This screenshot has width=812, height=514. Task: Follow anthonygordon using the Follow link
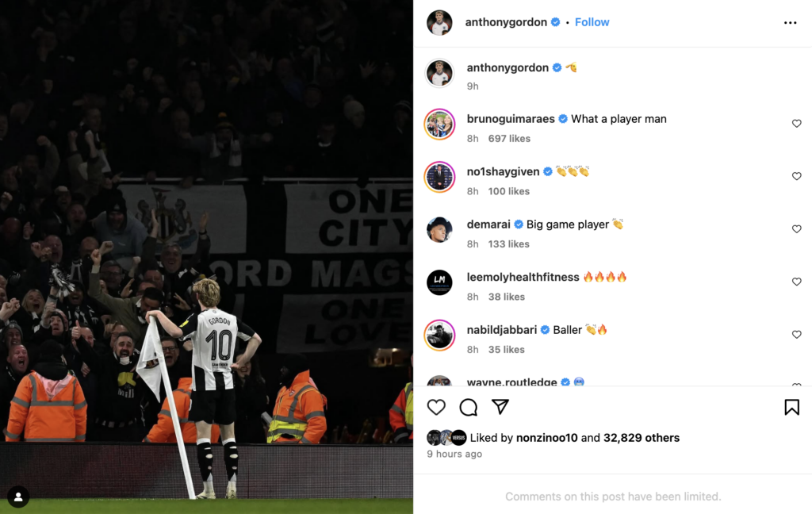click(592, 22)
